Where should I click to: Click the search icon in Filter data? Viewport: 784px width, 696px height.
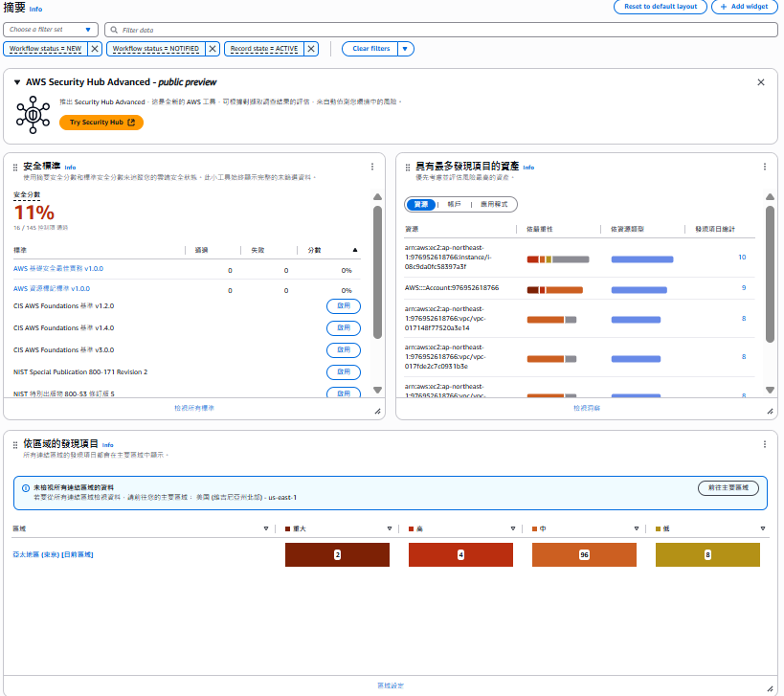point(114,30)
